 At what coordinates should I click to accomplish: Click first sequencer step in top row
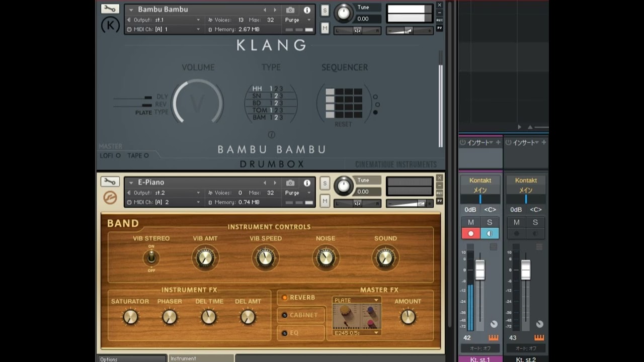pos(330,92)
